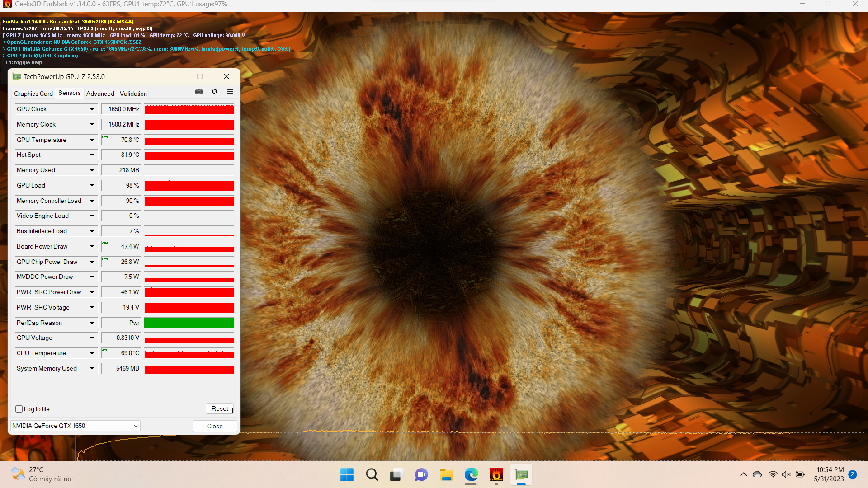The image size is (868, 488).
Task: Expand the GPU Load sensor dropdown
Action: (91, 185)
